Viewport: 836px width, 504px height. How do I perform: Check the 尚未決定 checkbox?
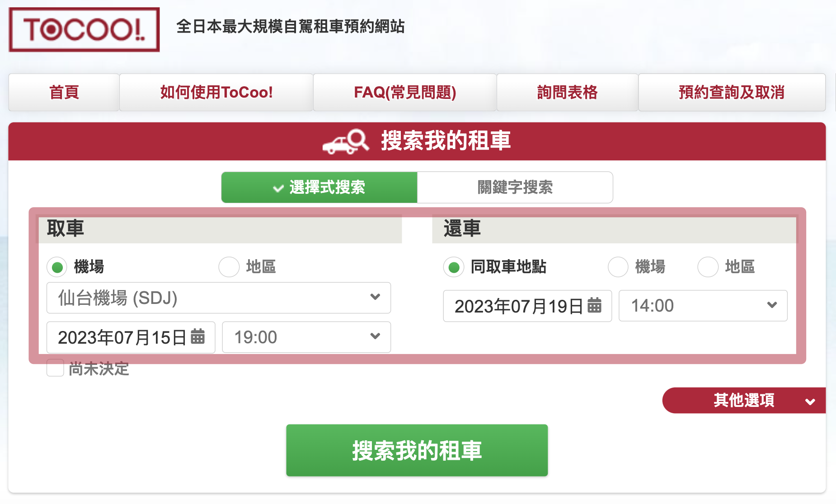tap(55, 368)
